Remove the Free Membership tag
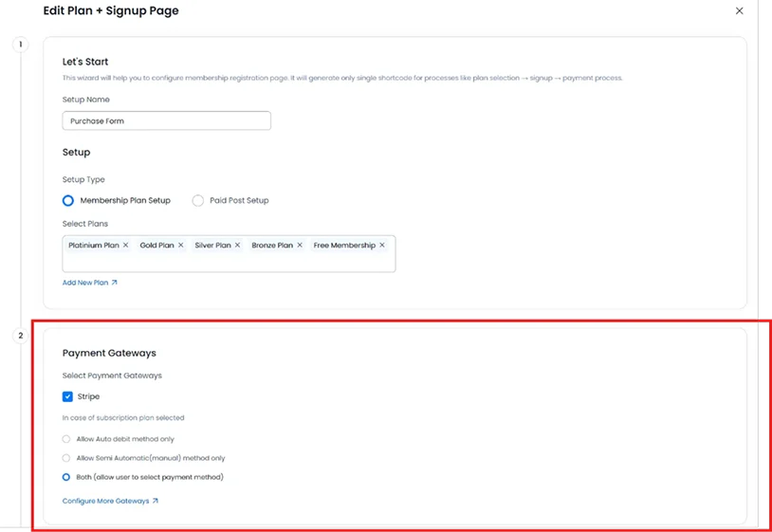The height and width of the screenshot is (532, 772). click(382, 245)
